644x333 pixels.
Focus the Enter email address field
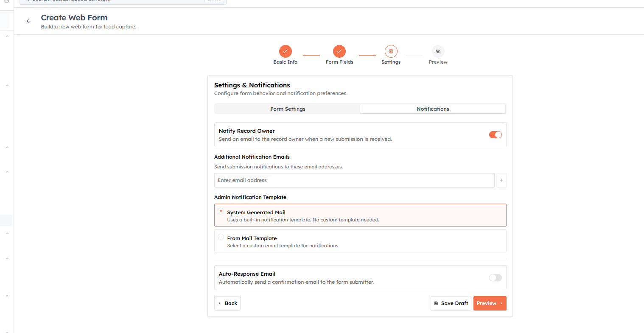354,180
